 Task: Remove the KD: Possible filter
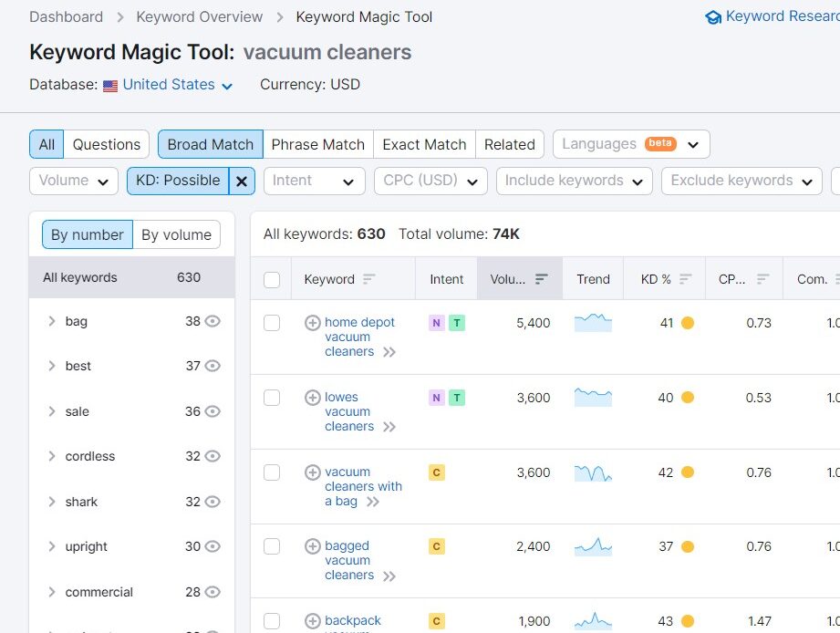point(242,181)
